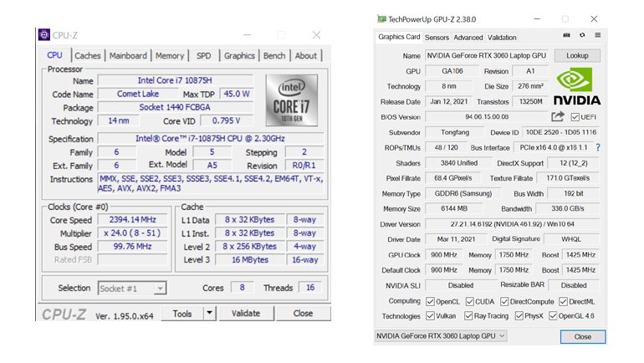The width and height of the screenshot is (644, 363).
Task: Click the Max TDP value '45.0 W'
Action: point(237,94)
